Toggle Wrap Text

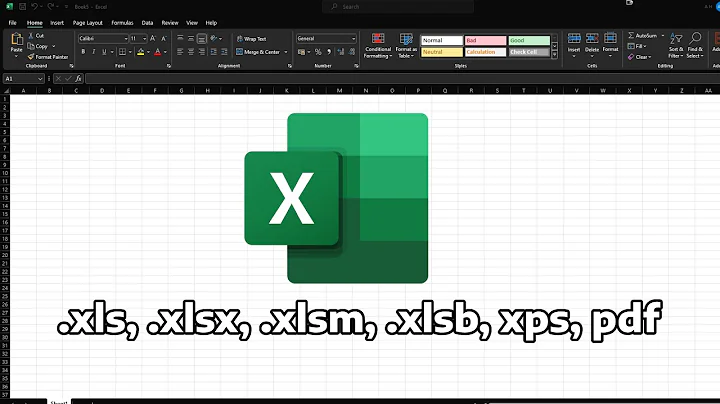click(251, 39)
